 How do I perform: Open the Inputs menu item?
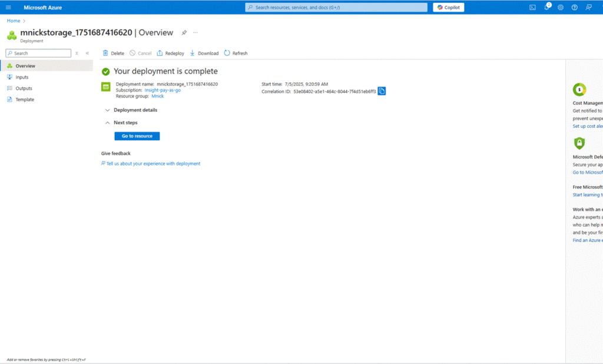(x=22, y=77)
